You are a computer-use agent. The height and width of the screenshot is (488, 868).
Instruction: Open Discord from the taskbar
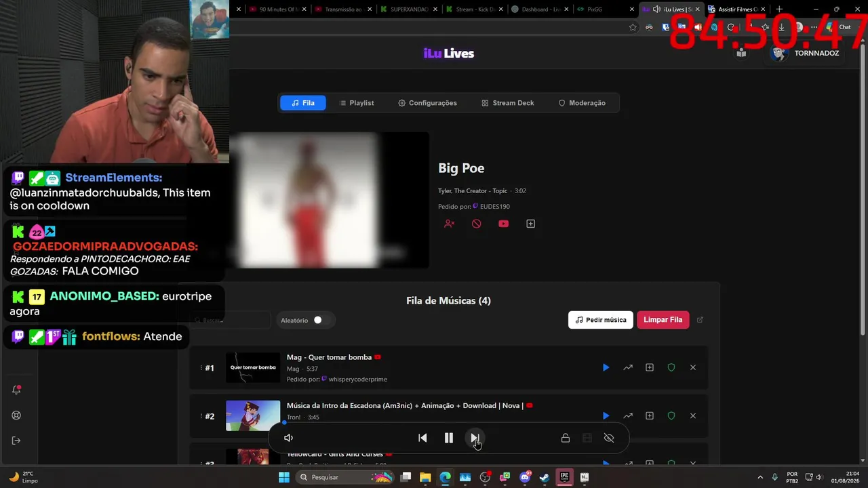524,477
